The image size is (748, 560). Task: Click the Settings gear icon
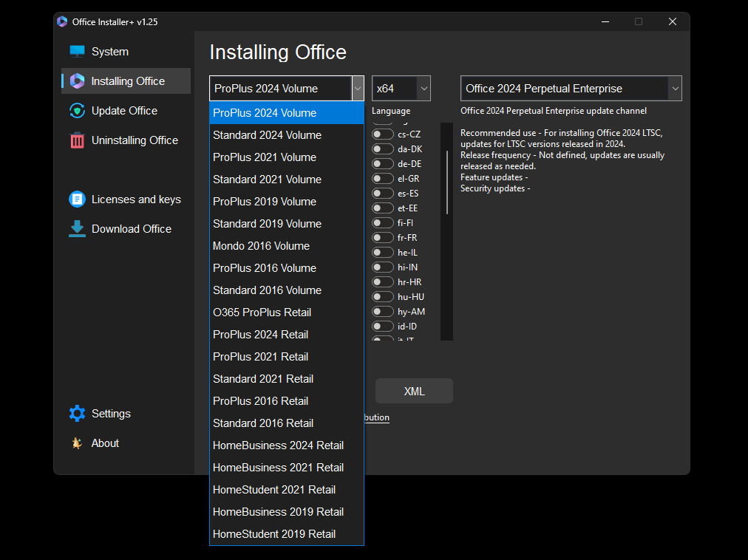click(77, 414)
